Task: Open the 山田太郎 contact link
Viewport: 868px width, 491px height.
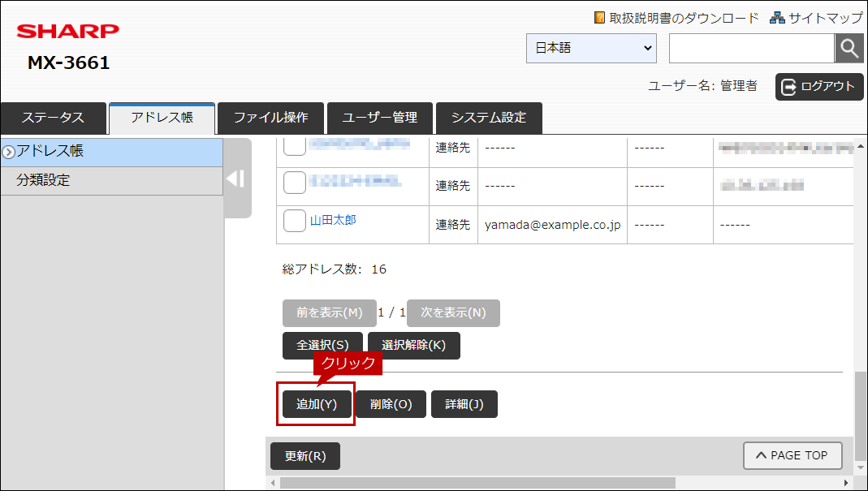Action: (x=333, y=220)
